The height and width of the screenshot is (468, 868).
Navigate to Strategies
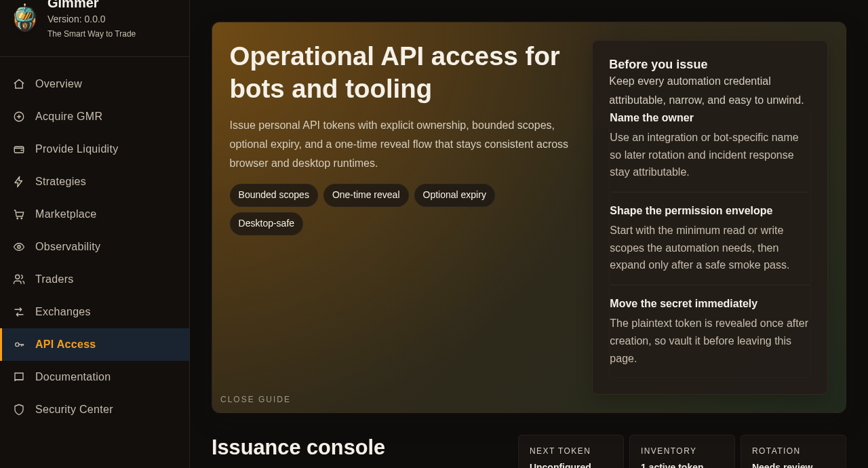(95, 182)
